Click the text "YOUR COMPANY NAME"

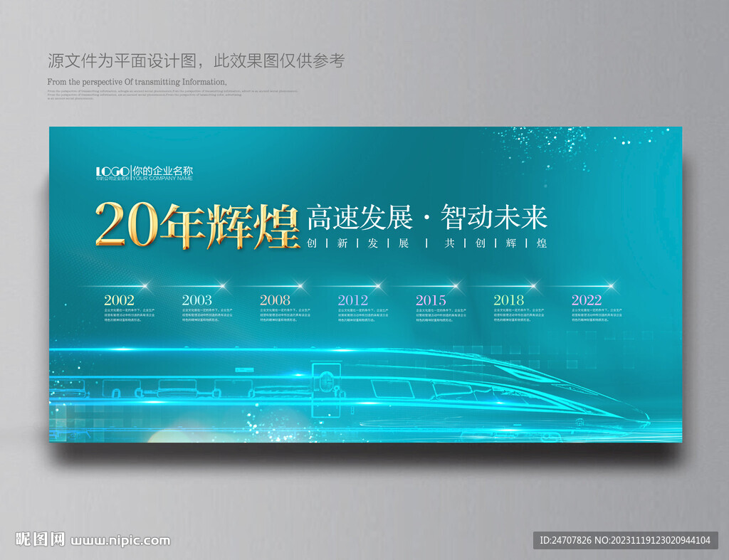tap(163, 179)
